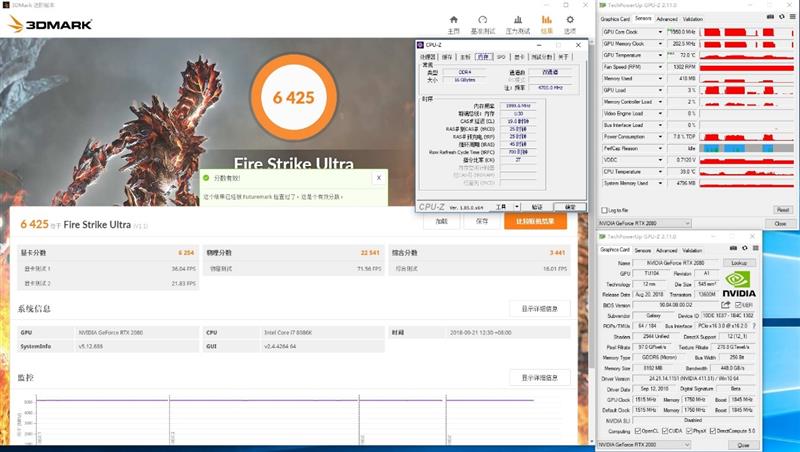The image size is (800, 452).
Task: Click the 22 541 physics score value
Action: pyautogui.click(x=370, y=253)
